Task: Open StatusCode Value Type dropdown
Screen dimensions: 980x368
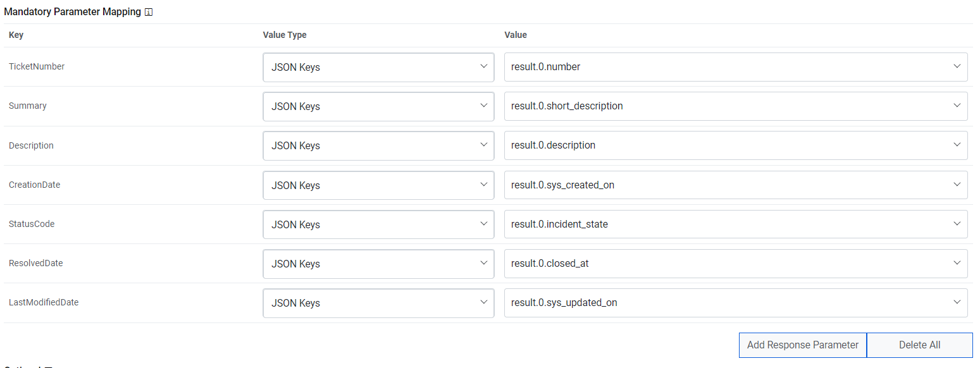Action: [x=378, y=224]
